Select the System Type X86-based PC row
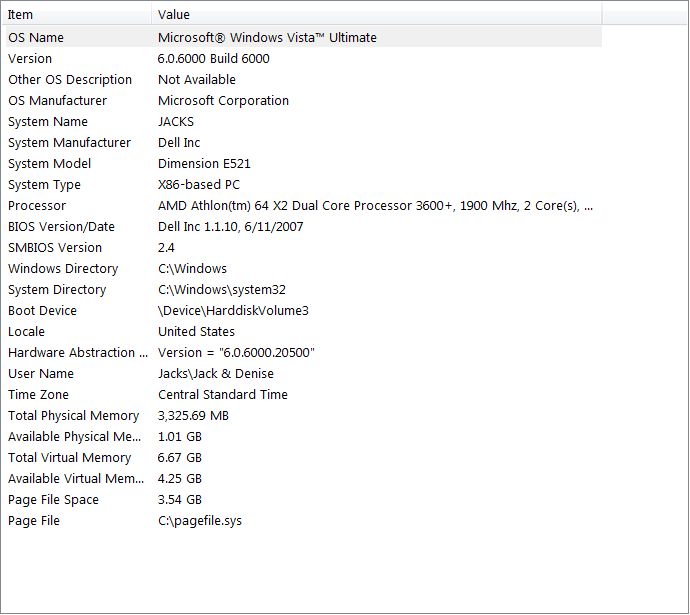The width and height of the screenshot is (690, 615). point(304,185)
